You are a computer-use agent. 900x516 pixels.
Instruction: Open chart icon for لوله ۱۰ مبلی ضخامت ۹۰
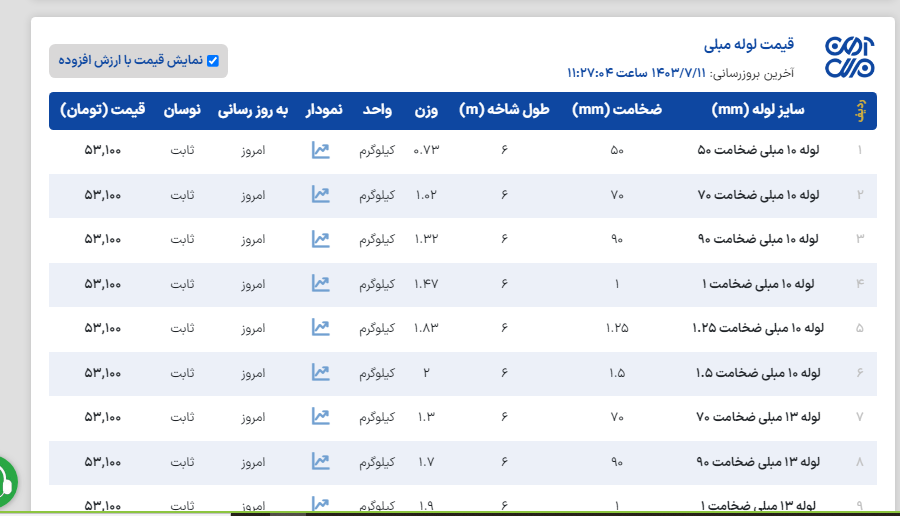point(320,239)
